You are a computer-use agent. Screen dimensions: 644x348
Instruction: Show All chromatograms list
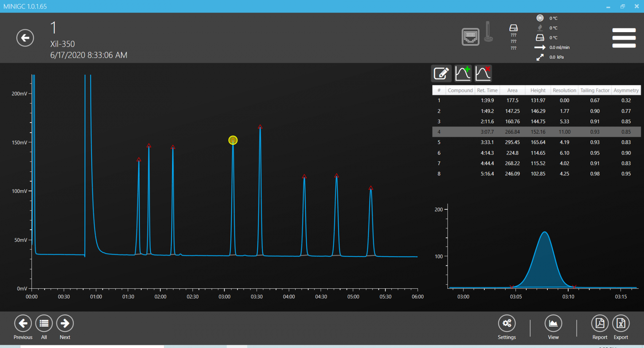44,323
